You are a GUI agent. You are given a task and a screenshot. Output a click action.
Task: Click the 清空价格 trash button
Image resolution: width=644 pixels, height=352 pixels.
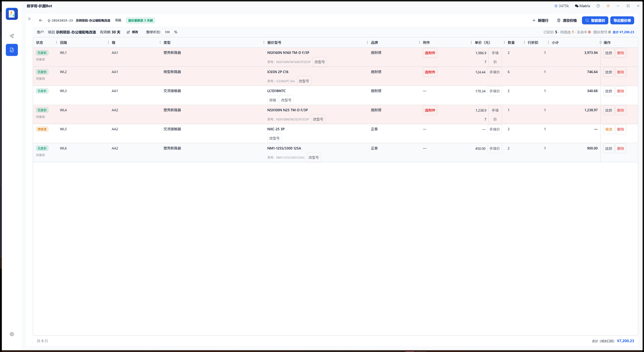point(567,20)
